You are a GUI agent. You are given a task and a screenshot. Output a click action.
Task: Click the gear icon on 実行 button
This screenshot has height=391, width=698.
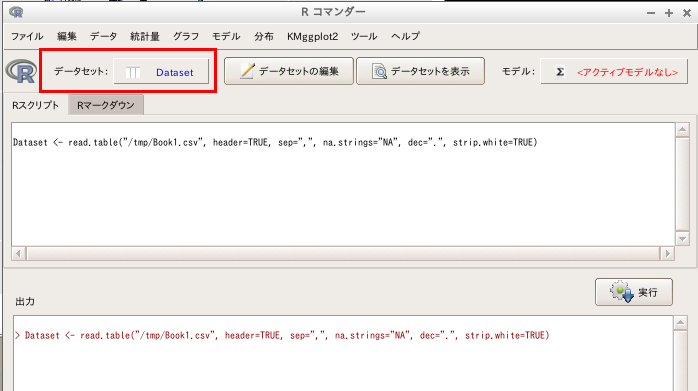point(622,292)
